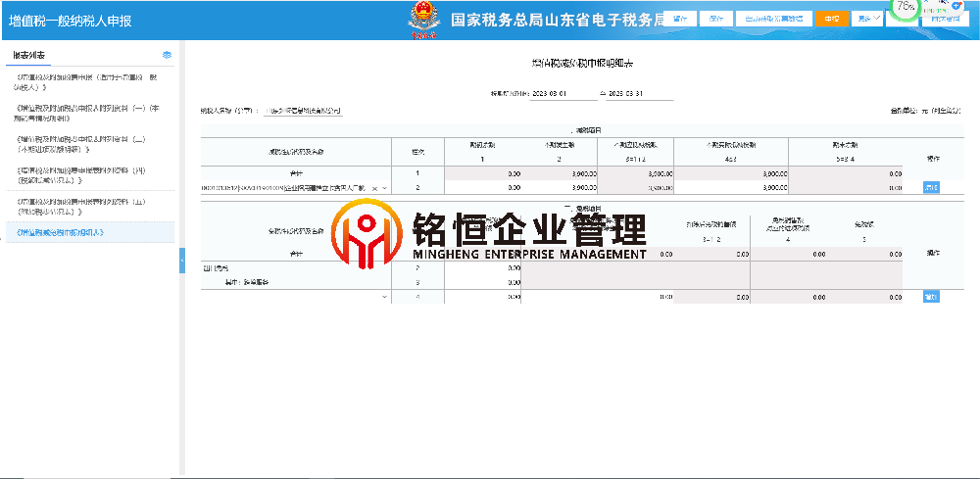Click the wide auto-fetch invoice data button
Screen dimensions: 980x479
(774, 19)
